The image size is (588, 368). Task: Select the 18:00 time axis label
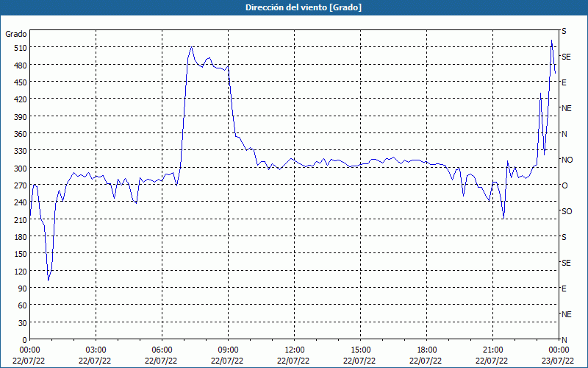[426, 350]
